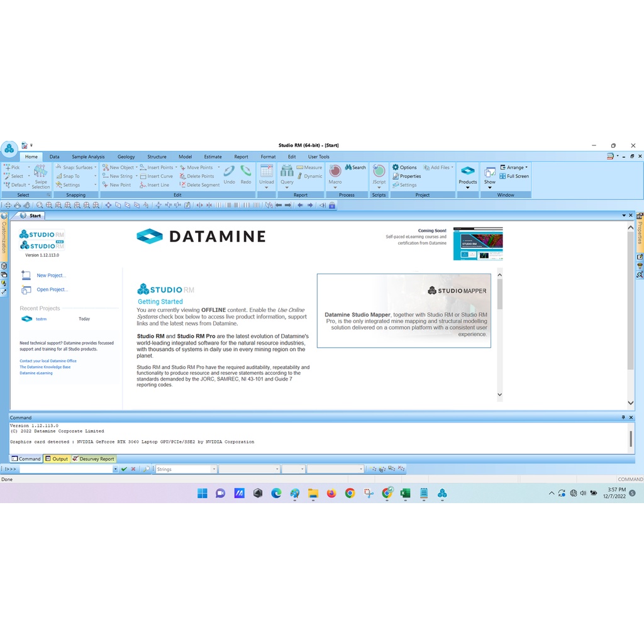Click the lock icon in view toolbar
Viewport: 644px width, 644px height.
point(332,205)
